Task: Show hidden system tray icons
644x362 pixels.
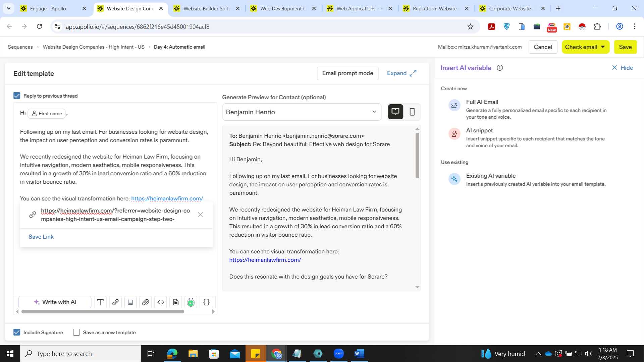Action: point(538,354)
